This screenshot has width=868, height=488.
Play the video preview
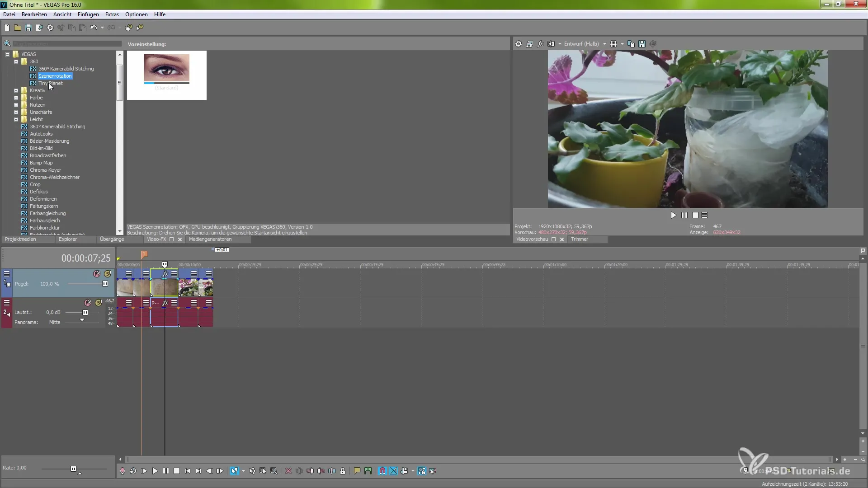(674, 216)
